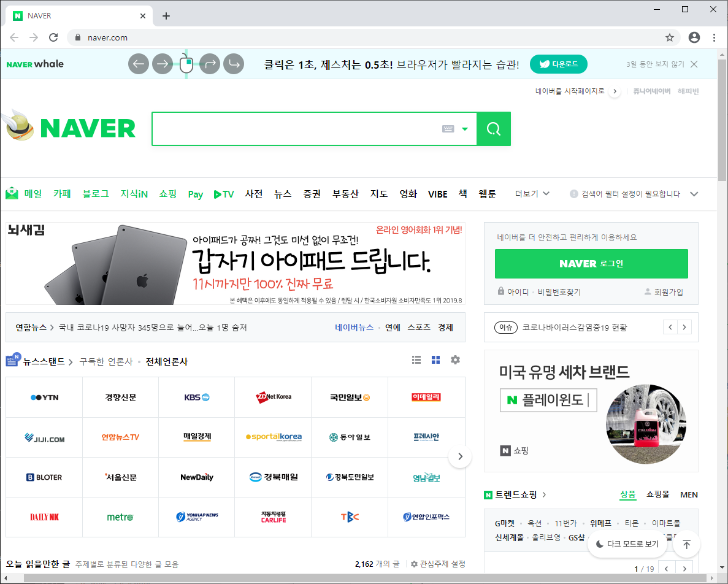The height and width of the screenshot is (584, 728).
Task: Click 3일 동안 보지 않기 text
Action: [x=655, y=64]
